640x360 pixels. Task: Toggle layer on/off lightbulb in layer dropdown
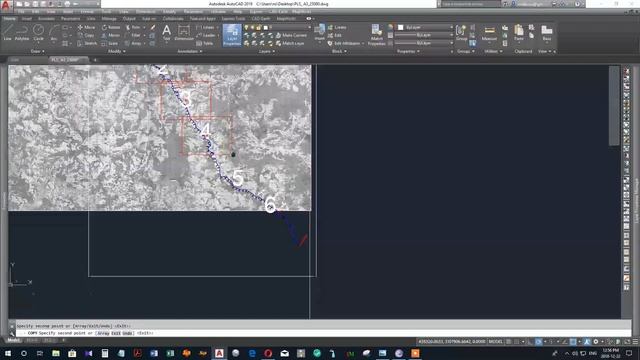click(x=247, y=27)
